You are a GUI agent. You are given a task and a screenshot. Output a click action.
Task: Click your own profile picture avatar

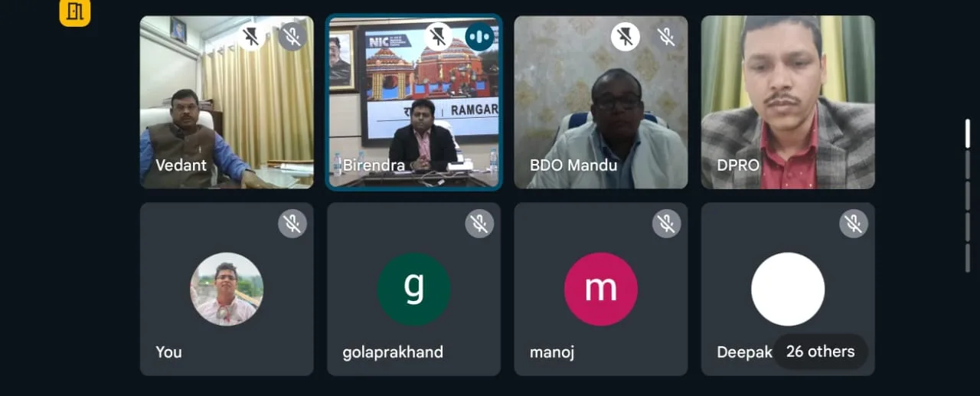pos(227,290)
